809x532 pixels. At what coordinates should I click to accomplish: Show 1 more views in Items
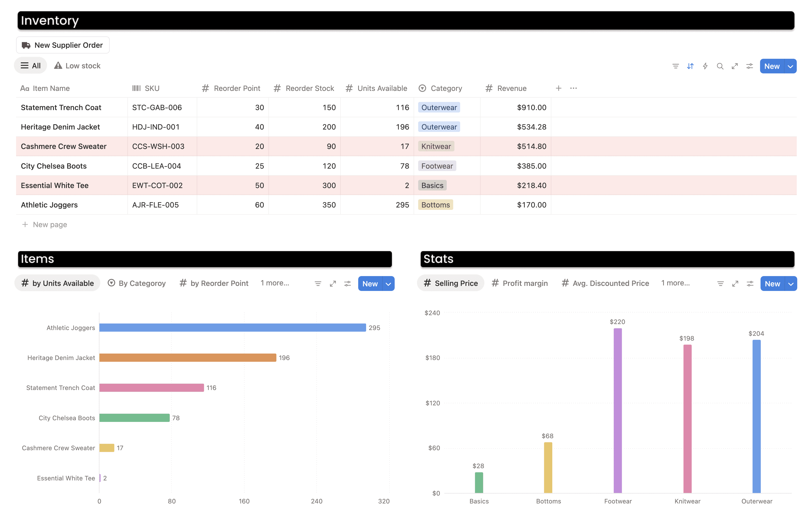click(275, 283)
